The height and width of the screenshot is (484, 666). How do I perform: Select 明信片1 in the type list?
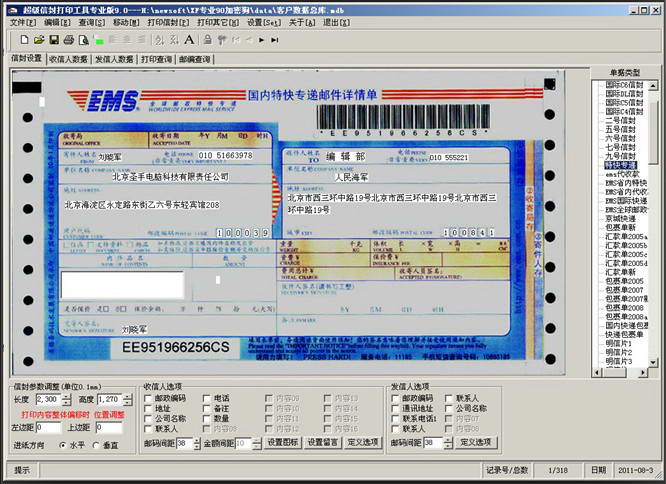[x=618, y=343]
